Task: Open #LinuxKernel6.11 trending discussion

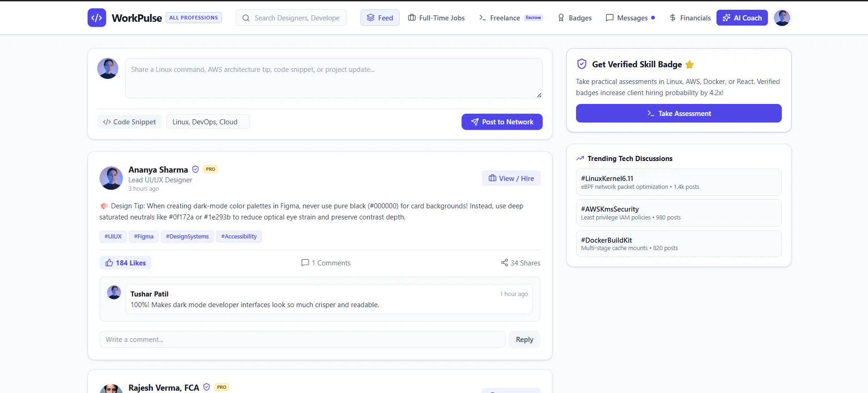Action: coord(678,182)
